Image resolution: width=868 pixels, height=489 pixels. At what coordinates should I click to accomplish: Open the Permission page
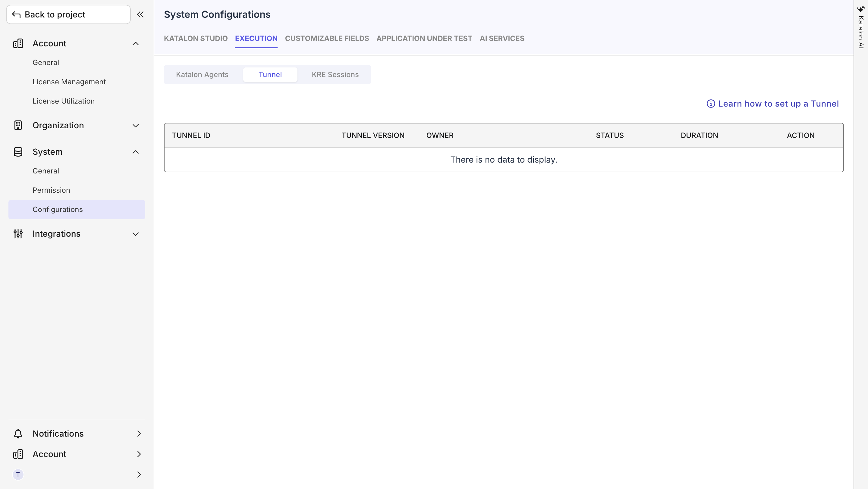click(51, 190)
